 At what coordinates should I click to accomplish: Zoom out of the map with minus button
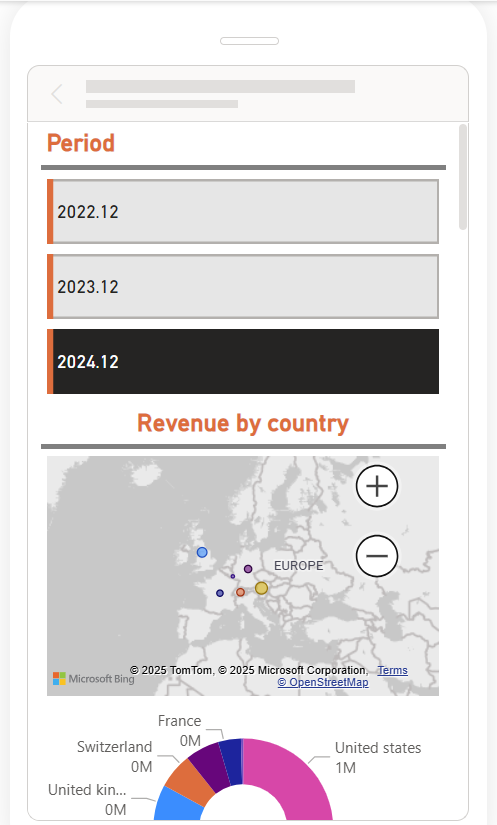(377, 556)
